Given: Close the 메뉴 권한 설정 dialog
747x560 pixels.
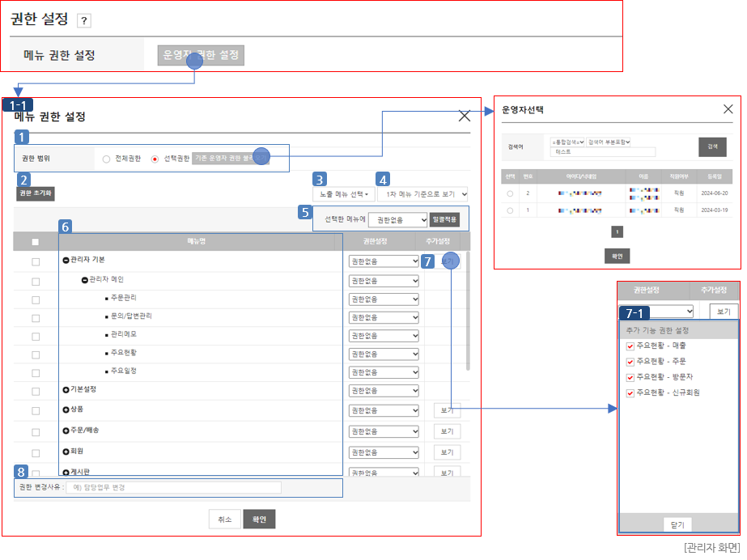Looking at the screenshot, I should pyautogui.click(x=465, y=116).
